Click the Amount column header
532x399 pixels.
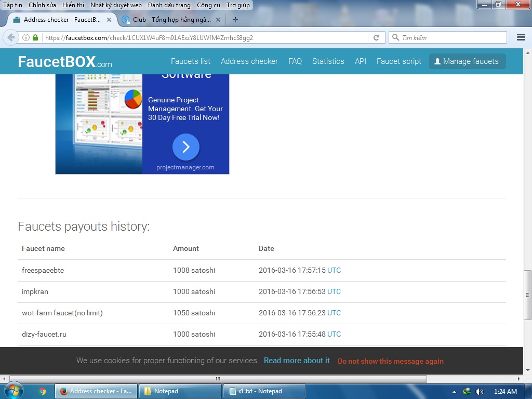(186, 249)
